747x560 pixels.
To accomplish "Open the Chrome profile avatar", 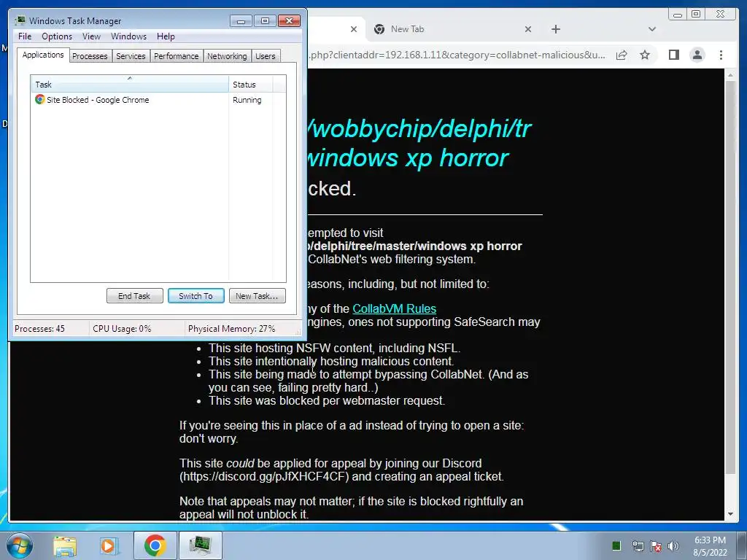I will (x=697, y=55).
